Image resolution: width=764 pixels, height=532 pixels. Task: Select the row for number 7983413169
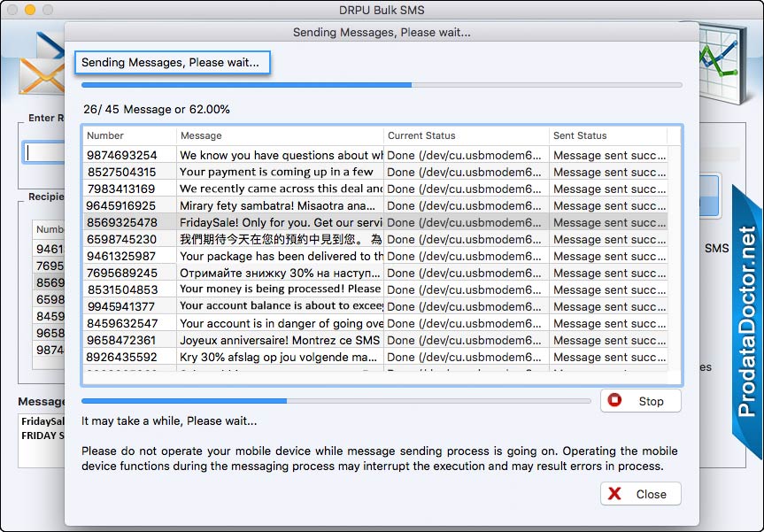pos(375,189)
